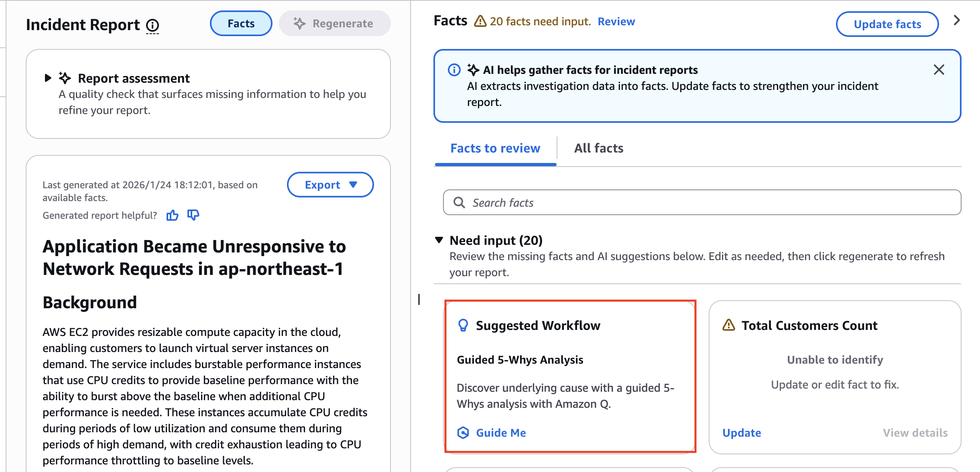The image size is (980, 472).
Task: Click the lightbulb icon in Suggested Workflow
Action: (x=463, y=325)
